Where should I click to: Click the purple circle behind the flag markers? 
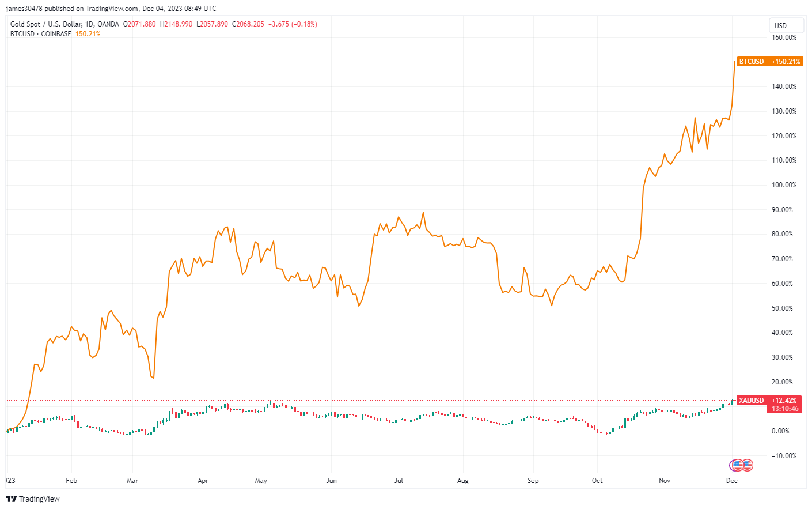pos(730,465)
